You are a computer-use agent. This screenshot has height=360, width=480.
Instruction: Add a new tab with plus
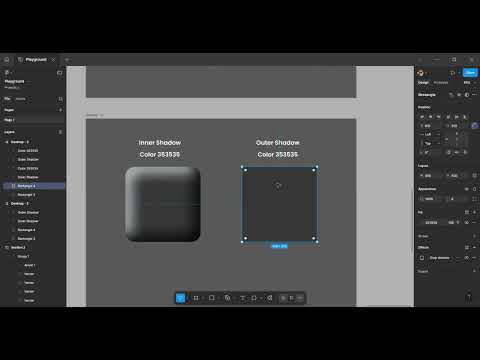(x=67, y=60)
